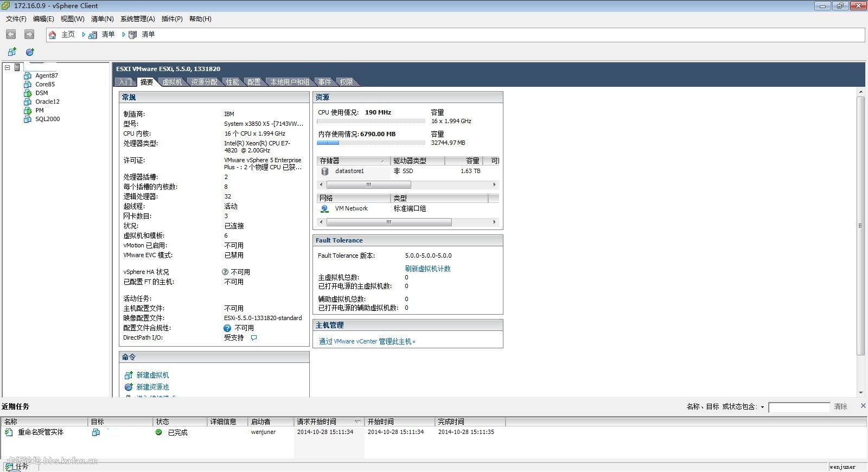Open the 文件(F) menu
The image size is (868, 472).
(16, 19)
